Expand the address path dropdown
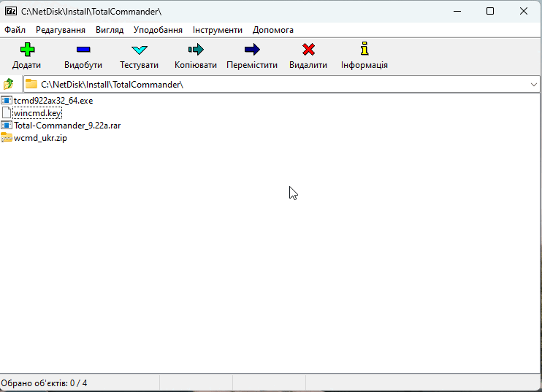Screen dimensions: 542x392 click(x=533, y=85)
